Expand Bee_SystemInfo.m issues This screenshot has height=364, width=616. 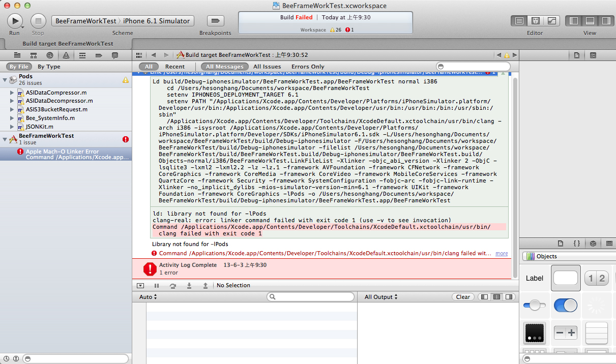(12, 118)
